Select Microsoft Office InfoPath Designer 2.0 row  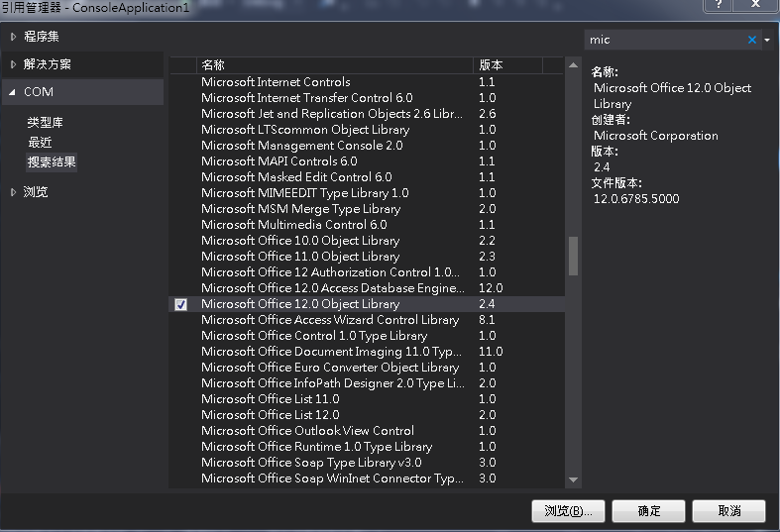[x=367, y=383]
